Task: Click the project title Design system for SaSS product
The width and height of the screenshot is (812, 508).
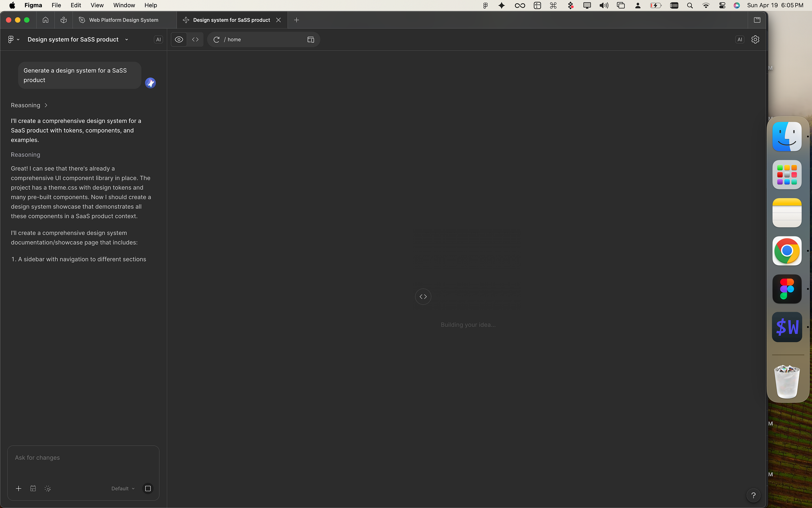Action: (x=73, y=39)
